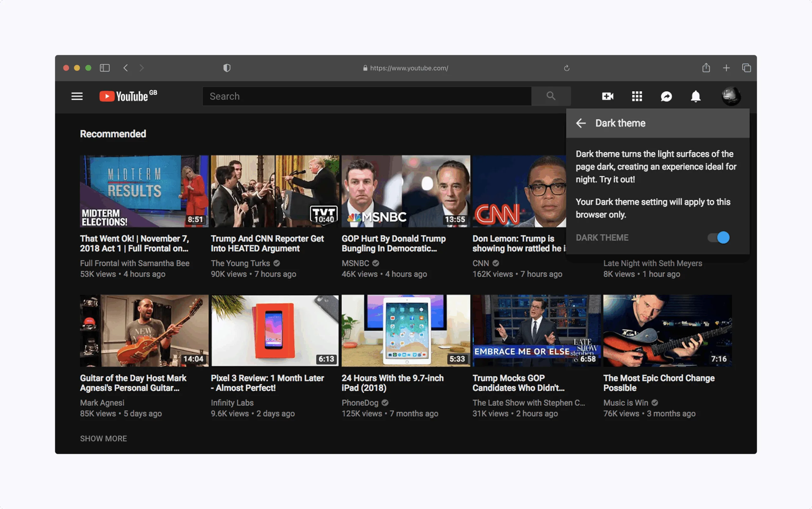Open the TYT Trump reporter thumbnail
The image size is (812, 509).
(x=275, y=191)
